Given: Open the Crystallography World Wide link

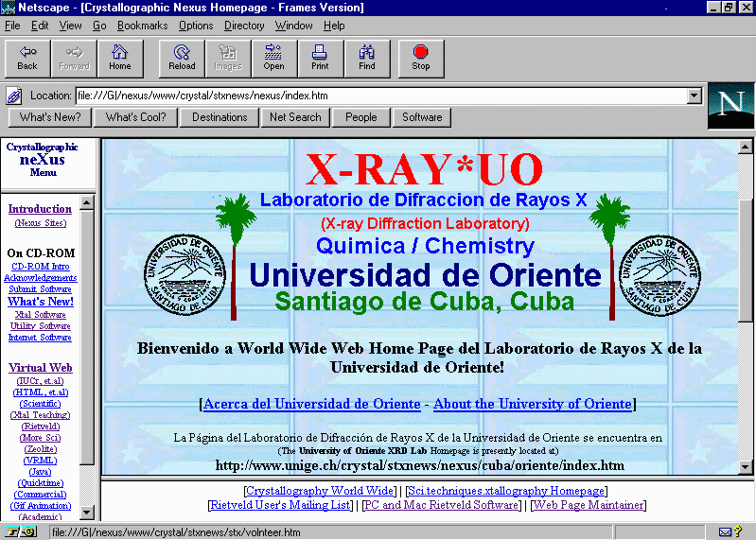Looking at the screenshot, I should 320,491.
